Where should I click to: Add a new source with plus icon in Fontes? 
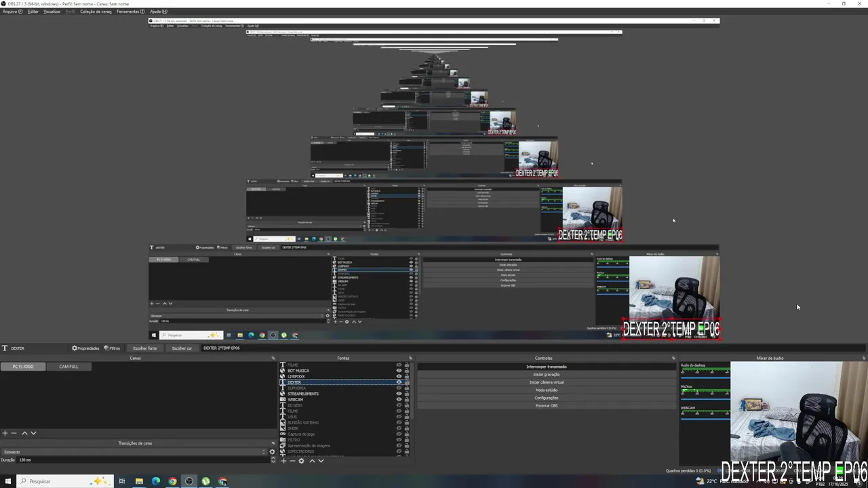tap(283, 461)
